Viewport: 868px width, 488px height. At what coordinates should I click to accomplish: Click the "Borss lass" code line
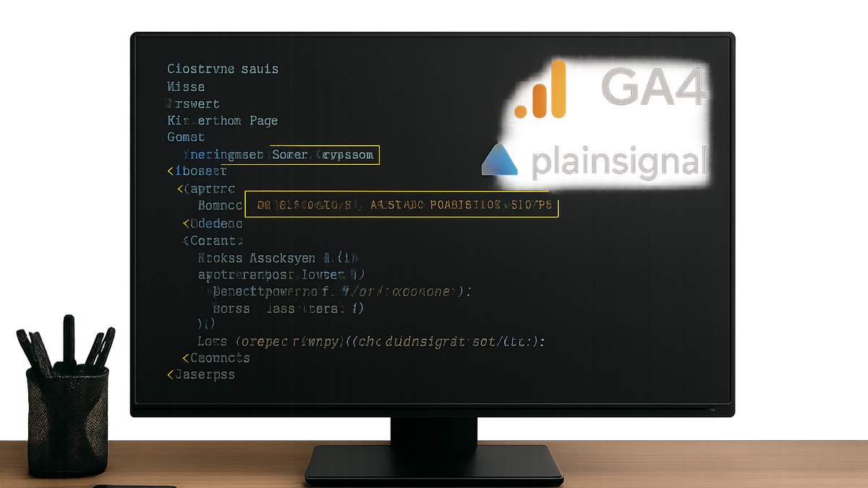289,309
